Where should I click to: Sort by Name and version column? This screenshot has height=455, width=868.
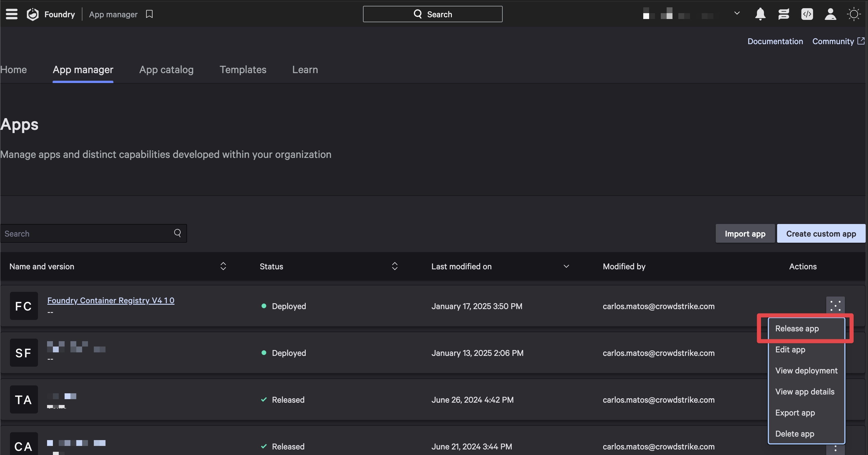click(x=223, y=266)
